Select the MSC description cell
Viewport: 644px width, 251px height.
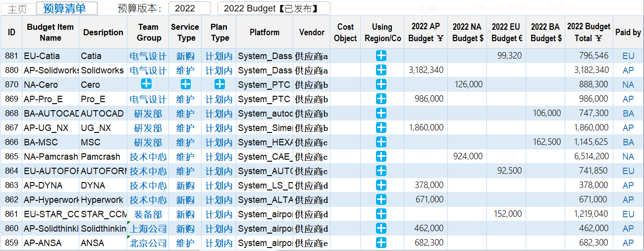[103, 142]
